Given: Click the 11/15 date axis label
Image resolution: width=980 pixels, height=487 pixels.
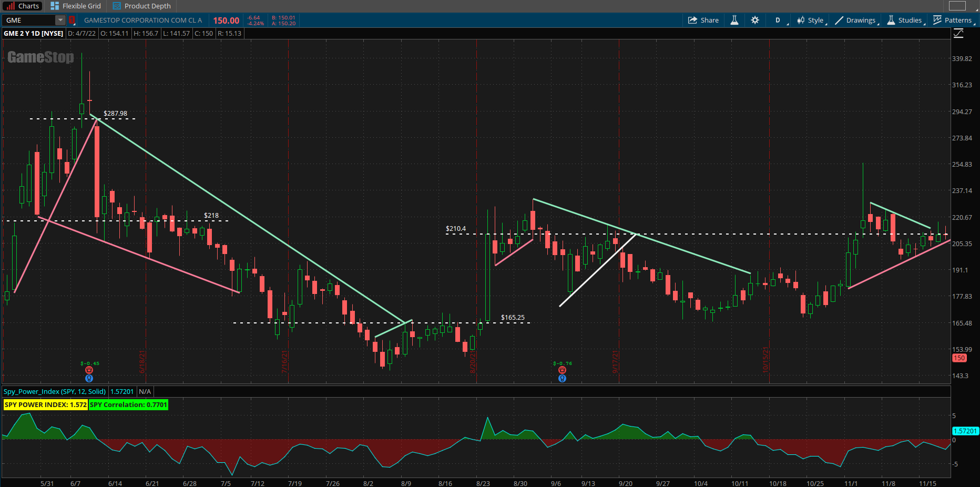Looking at the screenshot, I should tap(927, 483).
